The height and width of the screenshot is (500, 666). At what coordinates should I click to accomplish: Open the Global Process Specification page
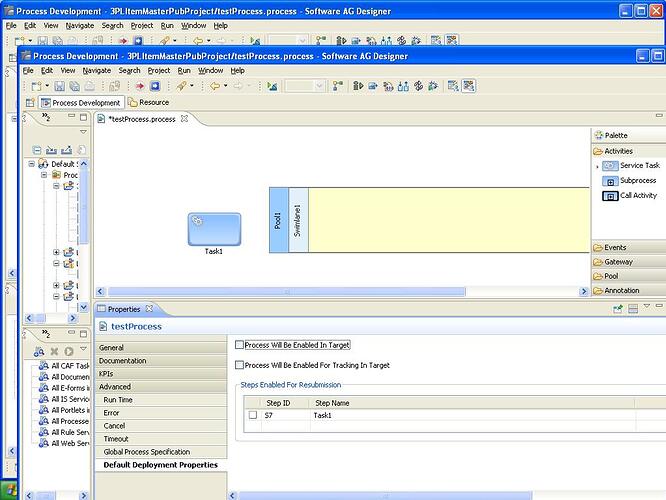pyautogui.click(x=161, y=452)
